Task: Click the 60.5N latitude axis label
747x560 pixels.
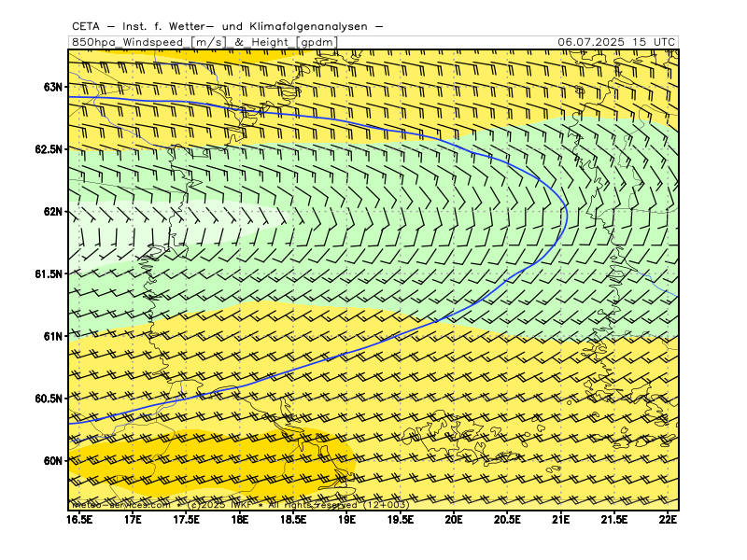Action: 49,399
